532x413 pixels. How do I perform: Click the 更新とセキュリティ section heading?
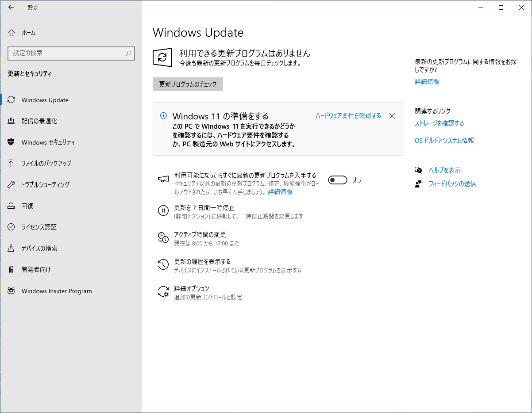[30, 74]
